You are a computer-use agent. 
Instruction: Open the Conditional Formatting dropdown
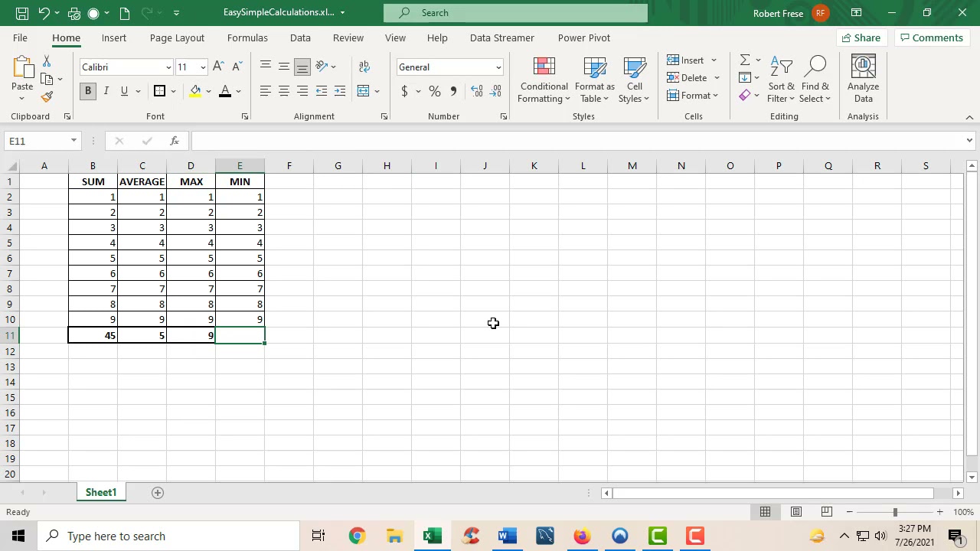coord(544,80)
